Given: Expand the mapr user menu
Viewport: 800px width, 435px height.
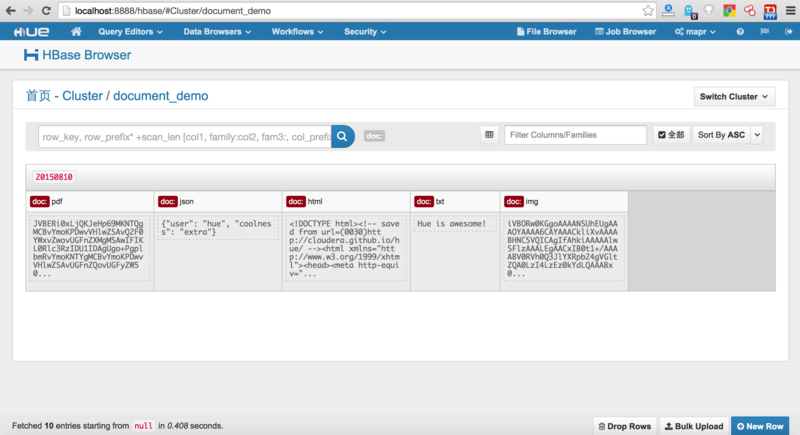Looking at the screenshot, I should [x=699, y=32].
